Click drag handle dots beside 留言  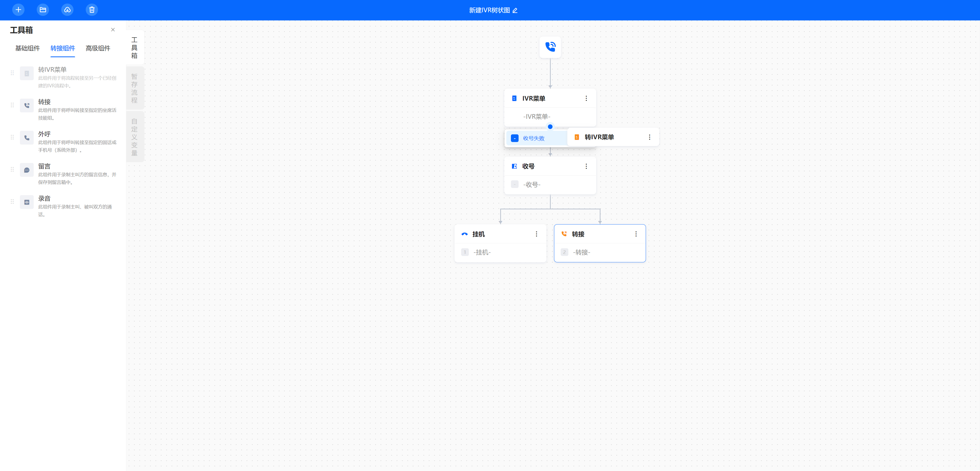point(12,169)
